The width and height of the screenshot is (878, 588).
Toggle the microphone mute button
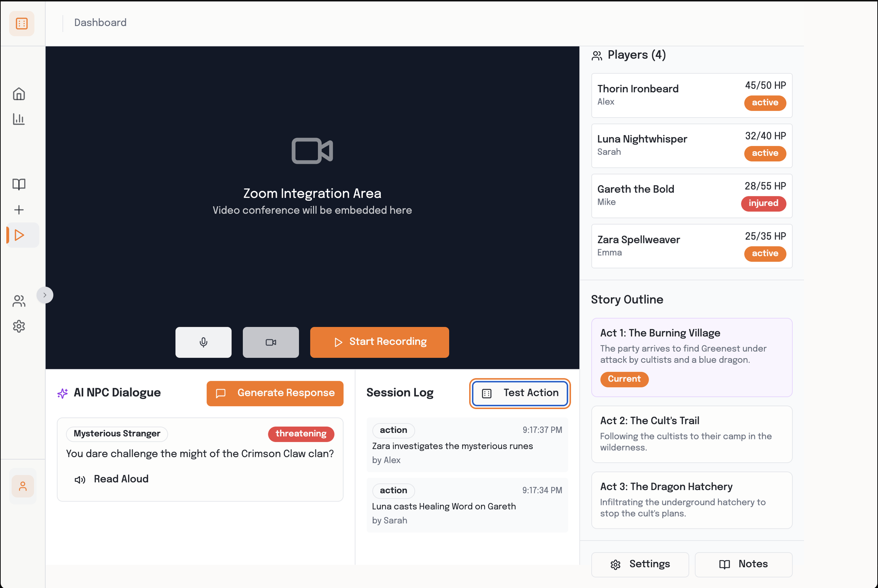click(203, 342)
